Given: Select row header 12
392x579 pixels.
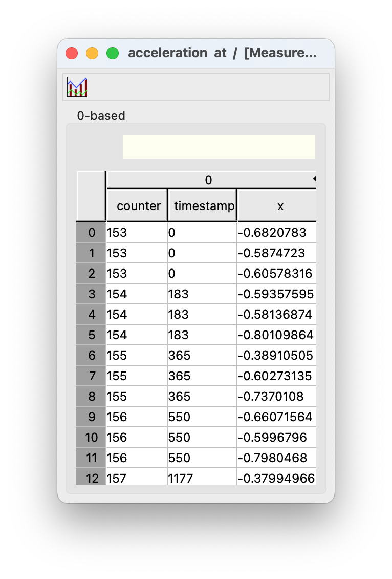Looking at the screenshot, I should coord(91,478).
